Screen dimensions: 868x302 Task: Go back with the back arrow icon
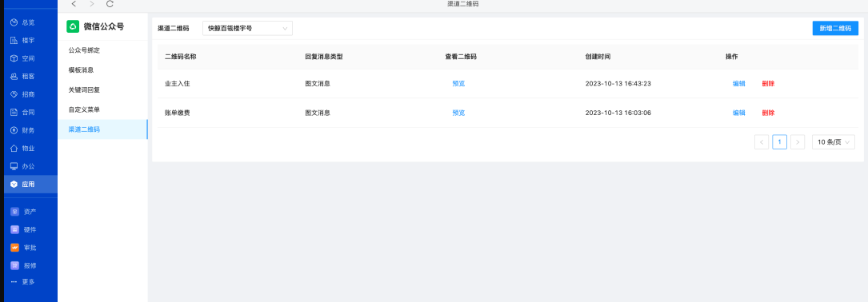click(74, 4)
